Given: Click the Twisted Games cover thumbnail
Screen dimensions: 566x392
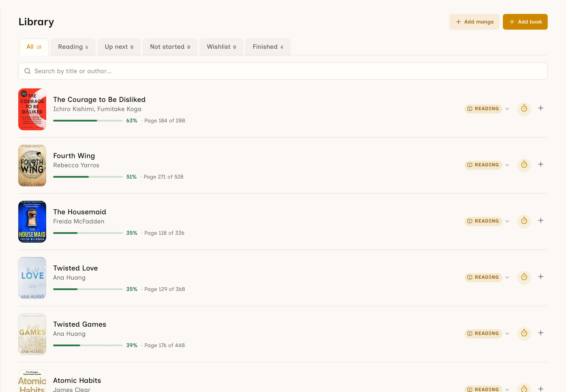Looking at the screenshot, I should tap(32, 334).
